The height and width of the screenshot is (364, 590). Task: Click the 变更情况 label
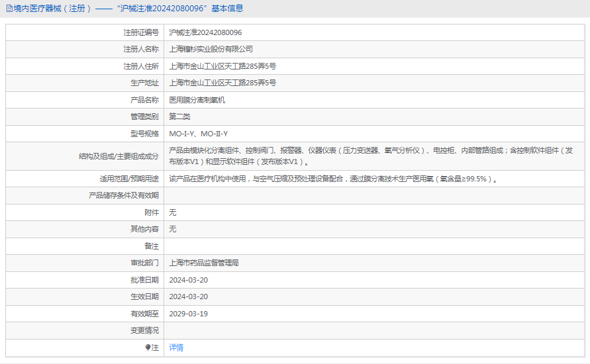pos(144,330)
